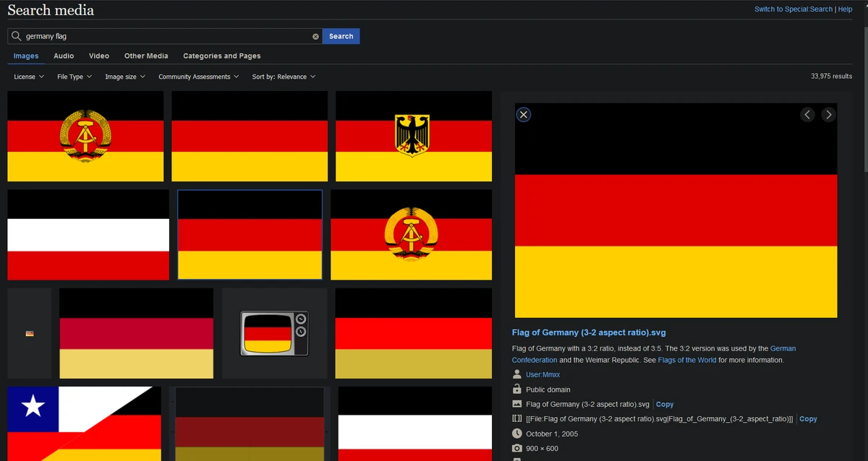This screenshot has height=461, width=868.
Task: Open the License filter dropdown
Action: 27,76
